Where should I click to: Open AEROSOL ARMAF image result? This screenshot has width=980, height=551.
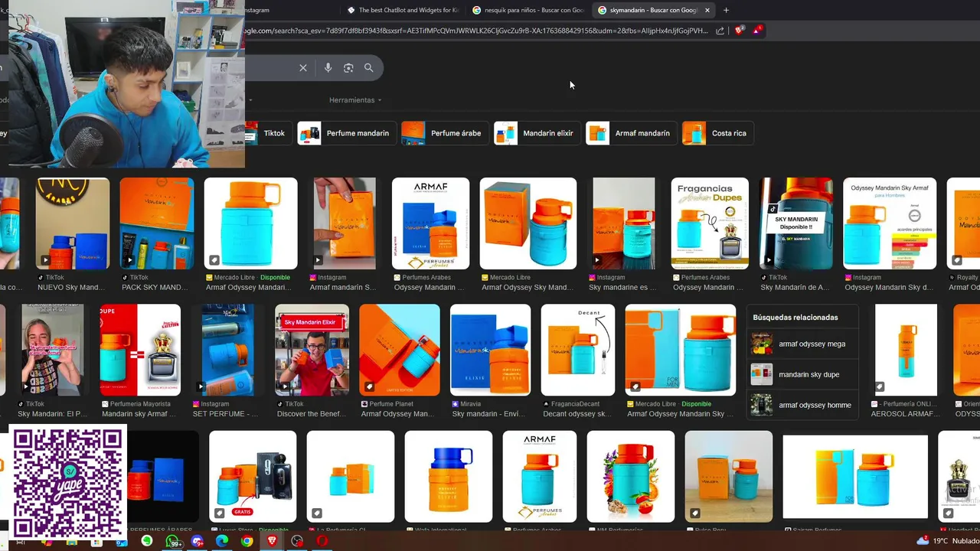(x=906, y=350)
